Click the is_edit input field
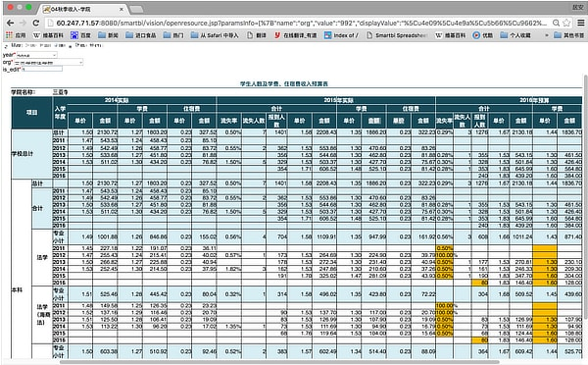 42,69
